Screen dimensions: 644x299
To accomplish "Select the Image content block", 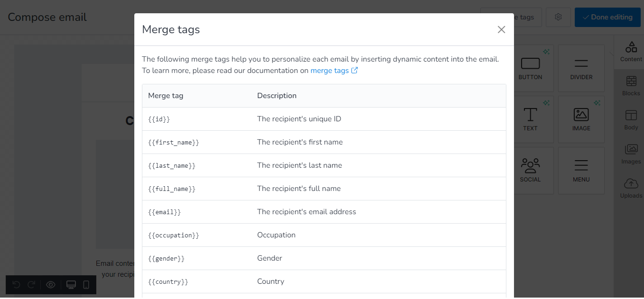I will tap(581, 119).
